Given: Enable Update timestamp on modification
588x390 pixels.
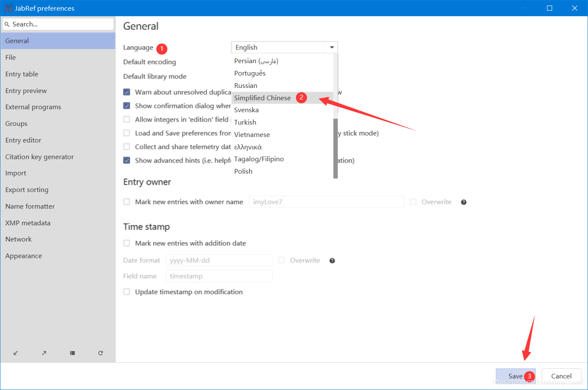Looking at the screenshot, I should 127,292.
